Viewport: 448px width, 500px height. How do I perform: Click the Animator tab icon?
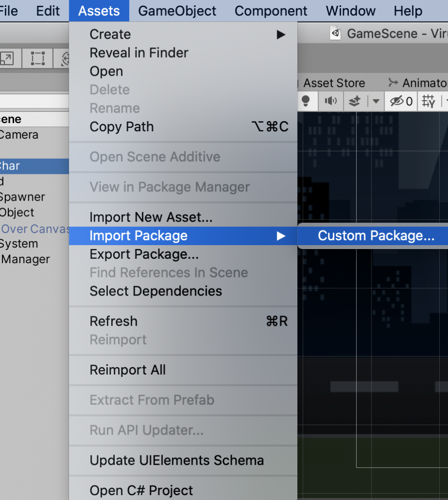[393, 83]
